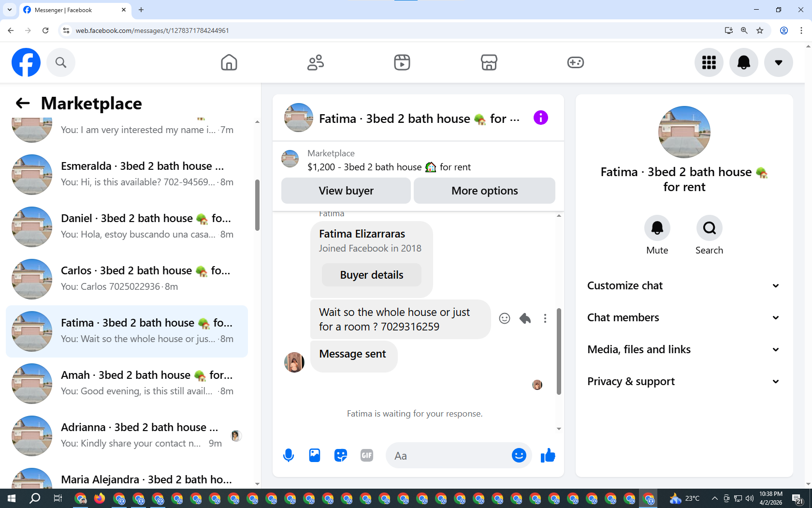Reply to the 'Wait so the whole house' message
Screen dimensions: 812x508
click(525, 318)
